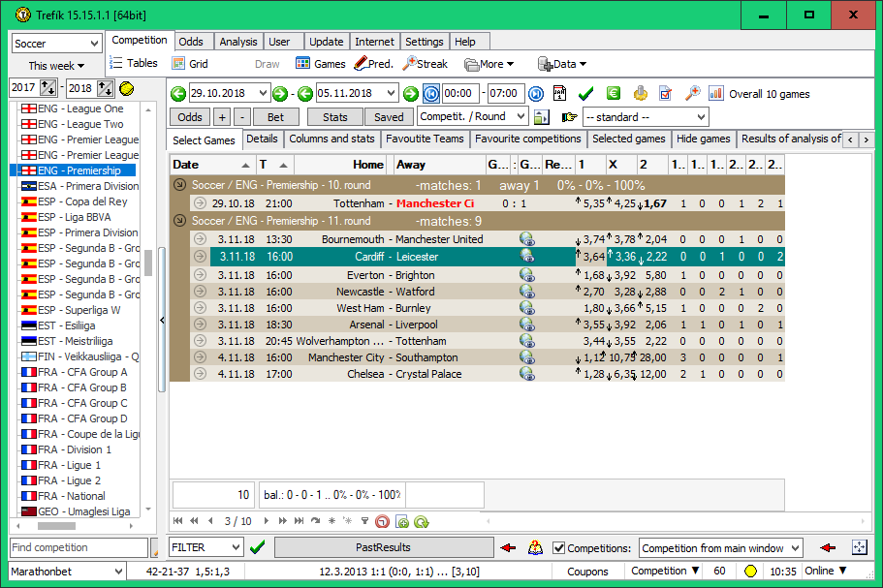Click the green checkmark next to FILTER
This screenshot has height=588, width=883.
click(258, 547)
